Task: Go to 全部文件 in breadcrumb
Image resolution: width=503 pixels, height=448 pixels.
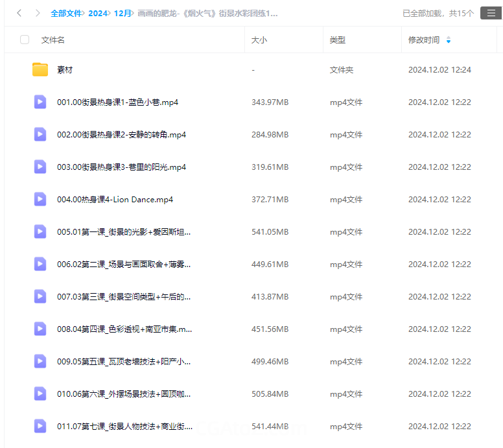Action: 66,13
